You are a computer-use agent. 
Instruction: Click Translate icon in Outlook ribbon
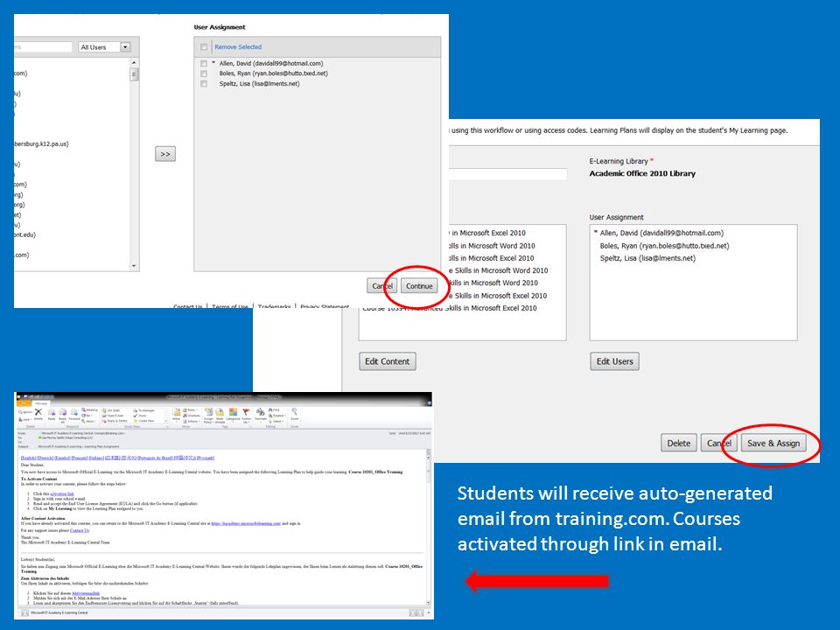pos(261,415)
